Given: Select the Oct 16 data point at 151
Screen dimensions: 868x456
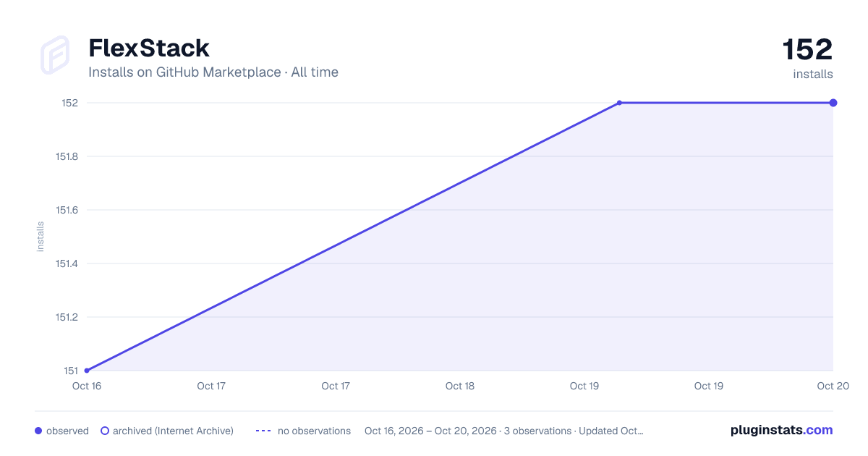Looking at the screenshot, I should tap(87, 371).
